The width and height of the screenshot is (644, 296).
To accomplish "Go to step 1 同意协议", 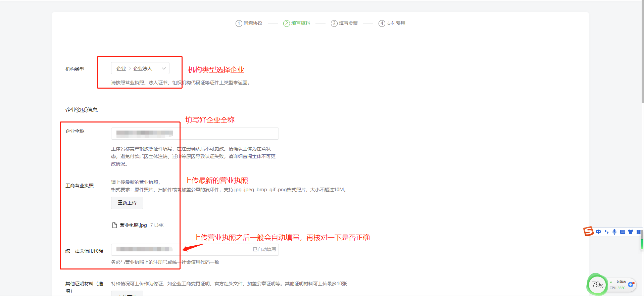I will [249, 23].
